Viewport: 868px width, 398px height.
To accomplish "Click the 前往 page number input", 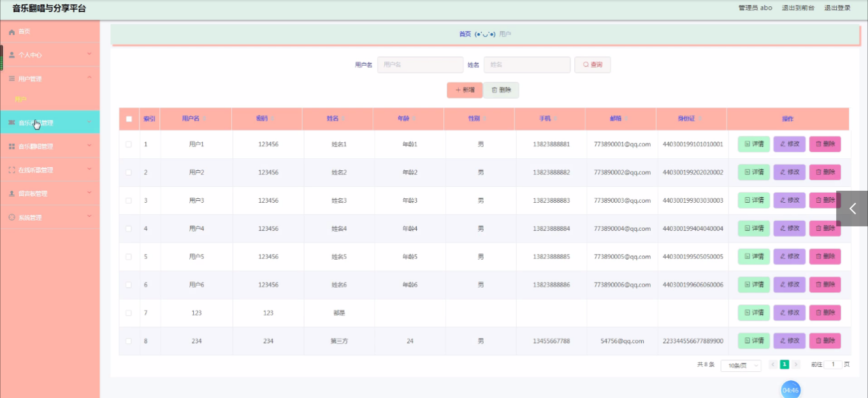I will 833,364.
